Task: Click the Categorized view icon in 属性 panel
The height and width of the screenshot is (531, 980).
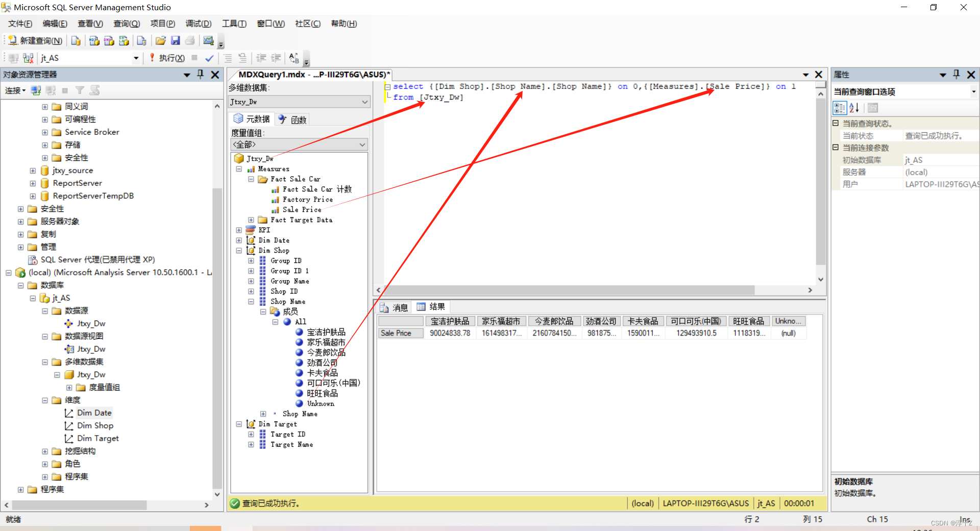Action: pos(840,108)
